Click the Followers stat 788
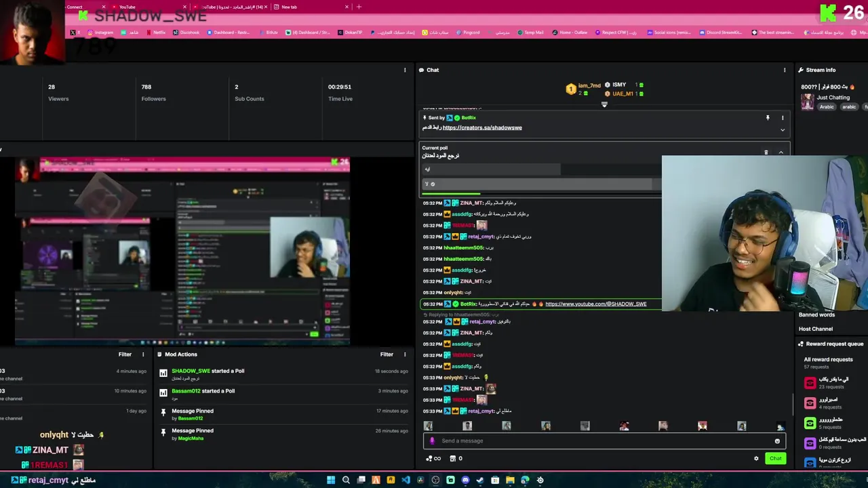This screenshot has width=868, height=488. click(153, 92)
